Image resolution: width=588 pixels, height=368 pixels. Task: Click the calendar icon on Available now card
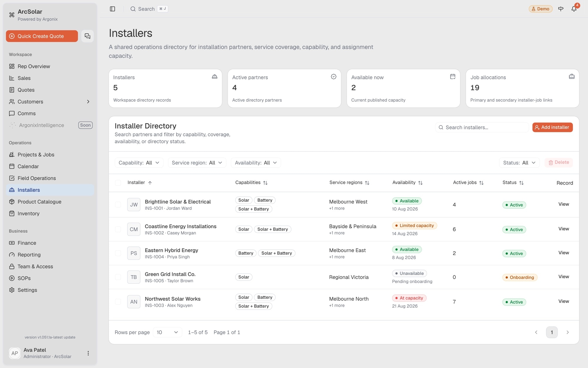click(453, 77)
